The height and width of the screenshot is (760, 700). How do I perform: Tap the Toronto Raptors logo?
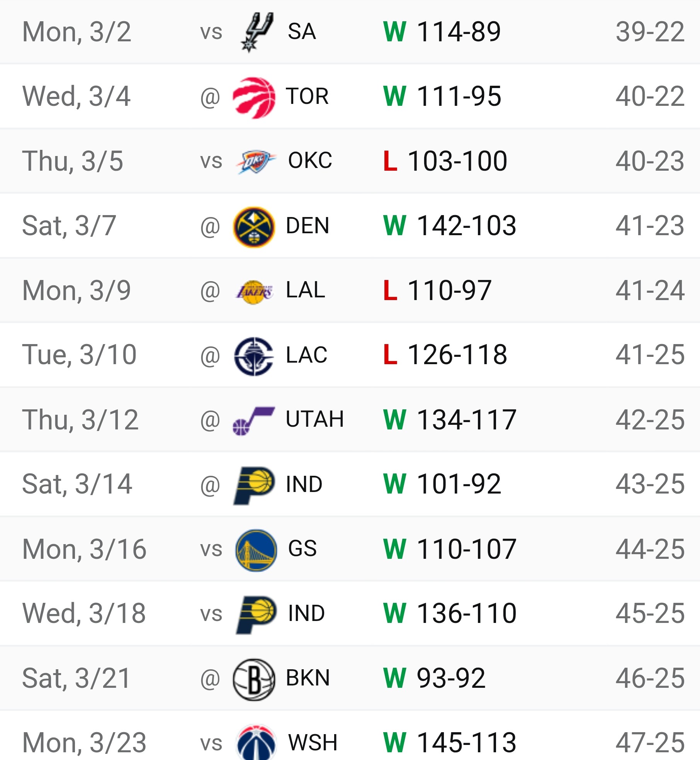coord(254,98)
